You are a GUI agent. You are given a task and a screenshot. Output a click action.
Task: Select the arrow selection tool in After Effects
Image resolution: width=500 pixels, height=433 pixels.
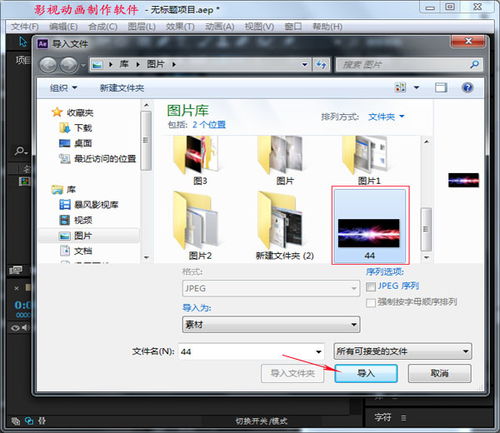22,42
